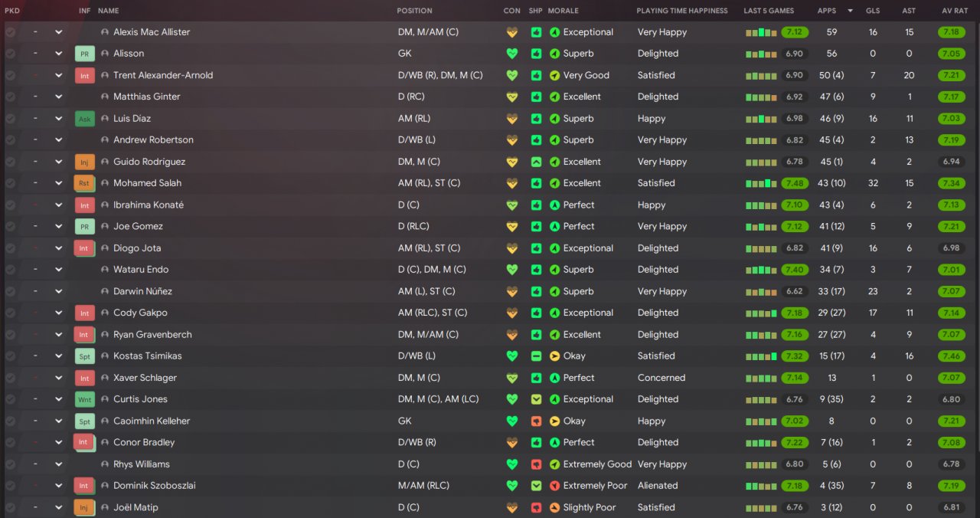Viewport: 980px width, 518px height.
Task: Open Conor Bradley's player profile
Action: point(144,443)
